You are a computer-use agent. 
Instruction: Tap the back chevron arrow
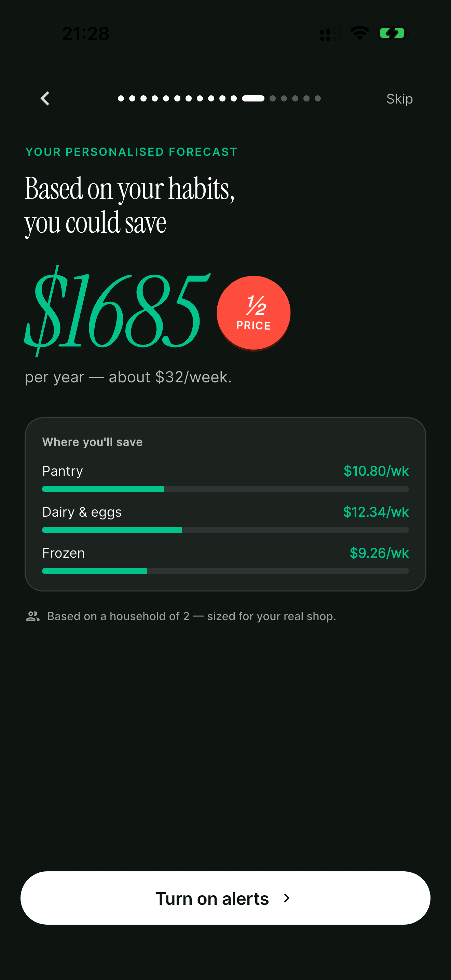tap(45, 98)
